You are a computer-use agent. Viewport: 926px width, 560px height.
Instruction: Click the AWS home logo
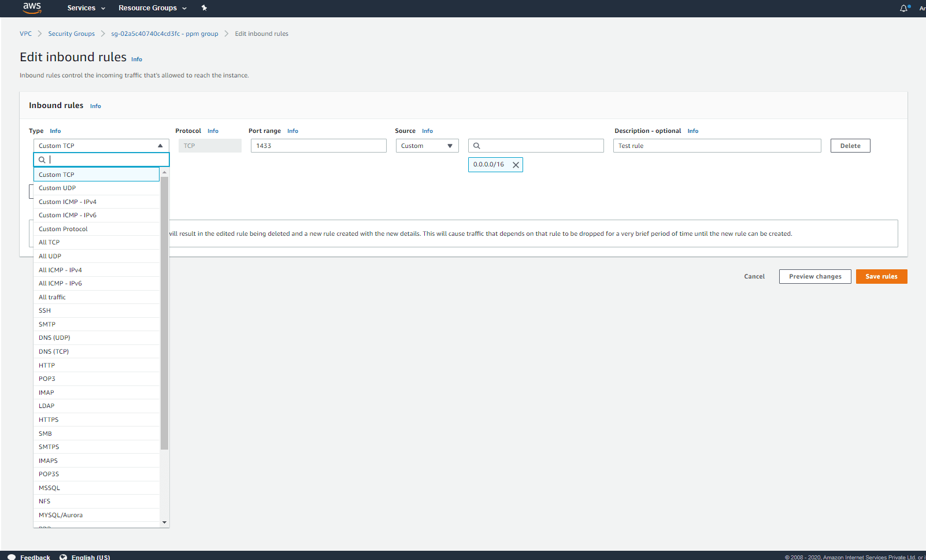coord(31,8)
